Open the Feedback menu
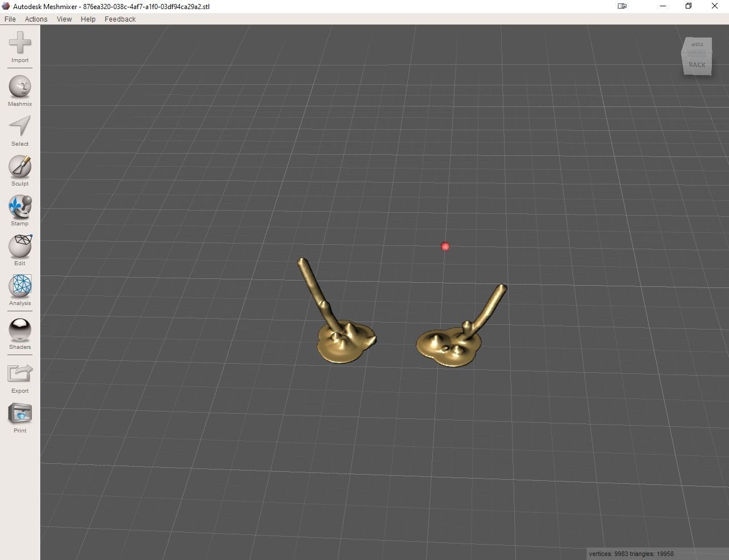This screenshot has height=560, width=729. pyautogui.click(x=120, y=19)
